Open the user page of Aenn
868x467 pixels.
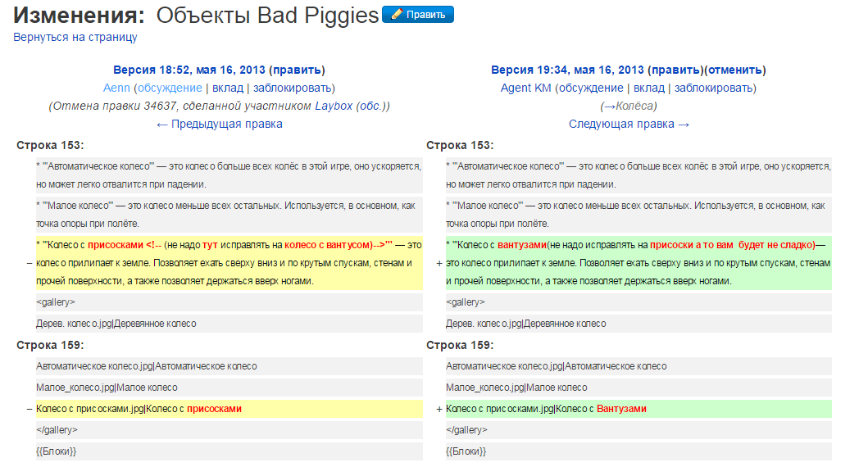click(x=117, y=88)
